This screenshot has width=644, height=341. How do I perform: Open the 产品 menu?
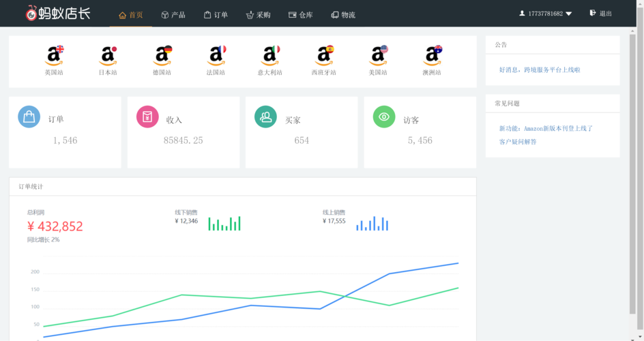click(173, 15)
